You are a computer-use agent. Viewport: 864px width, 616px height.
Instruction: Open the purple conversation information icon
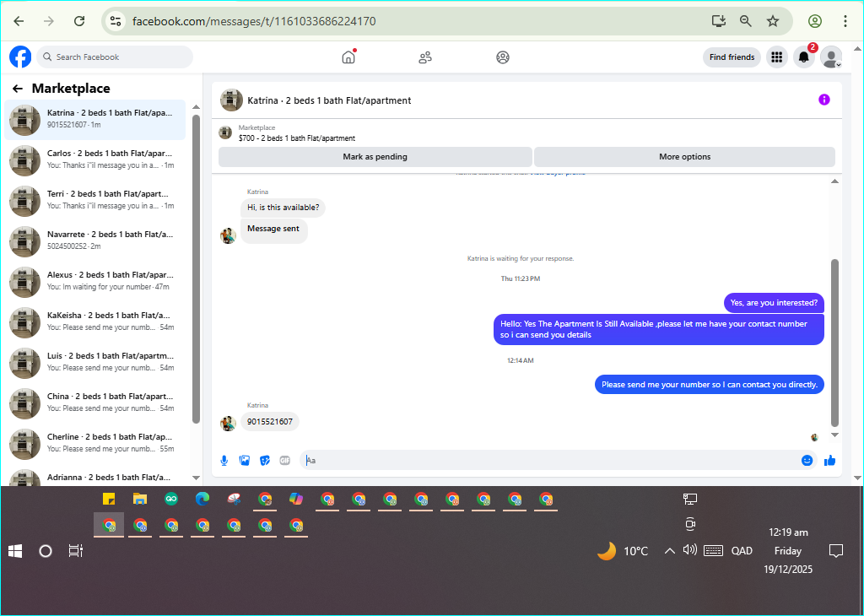coord(824,100)
